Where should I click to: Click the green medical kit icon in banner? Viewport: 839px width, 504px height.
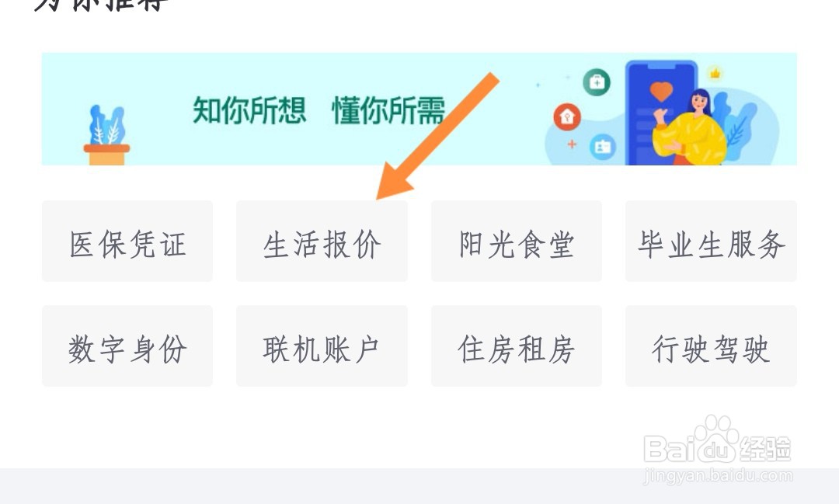[x=597, y=82]
